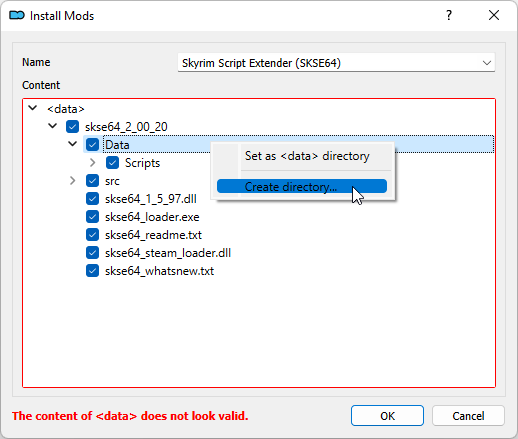Expand the src folder
518x439 pixels.
[x=72, y=181]
